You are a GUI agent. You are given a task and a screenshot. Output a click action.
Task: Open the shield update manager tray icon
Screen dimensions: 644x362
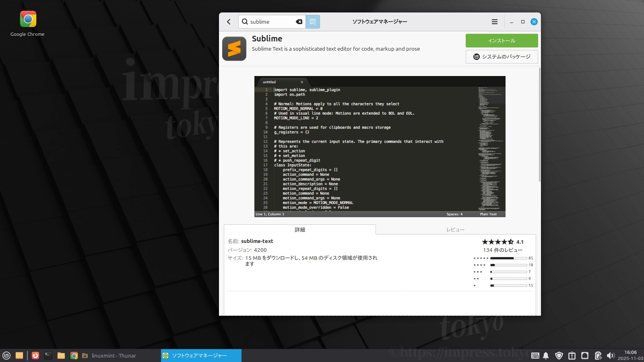click(559, 356)
